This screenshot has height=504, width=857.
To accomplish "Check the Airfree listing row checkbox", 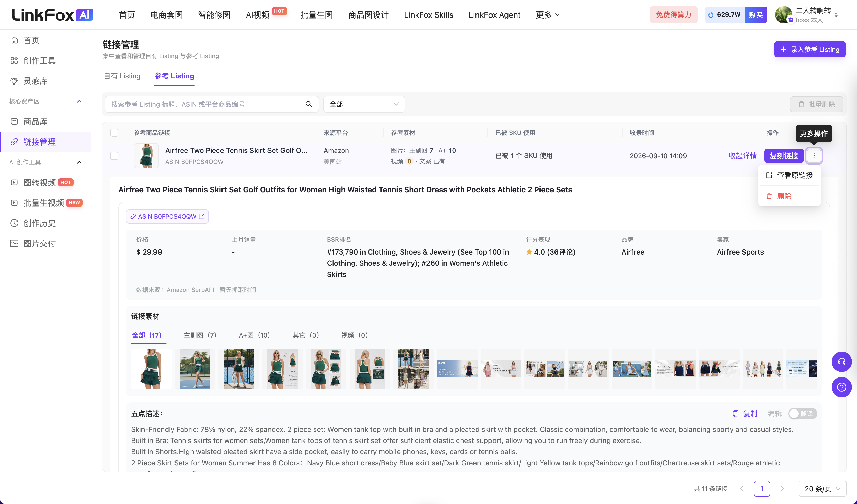I will pyautogui.click(x=114, y=156).
